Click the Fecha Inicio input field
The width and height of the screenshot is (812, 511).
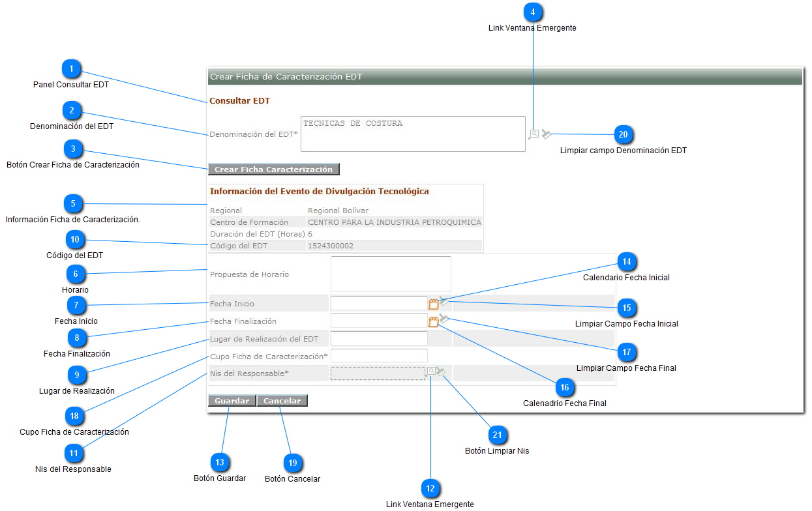379,303
